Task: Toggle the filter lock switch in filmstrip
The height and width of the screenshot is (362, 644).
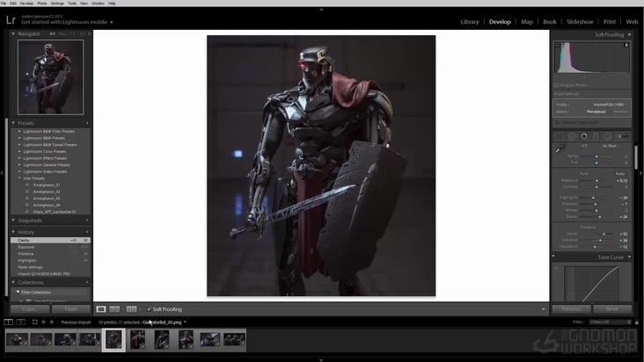Action: (x=637, y=322)
